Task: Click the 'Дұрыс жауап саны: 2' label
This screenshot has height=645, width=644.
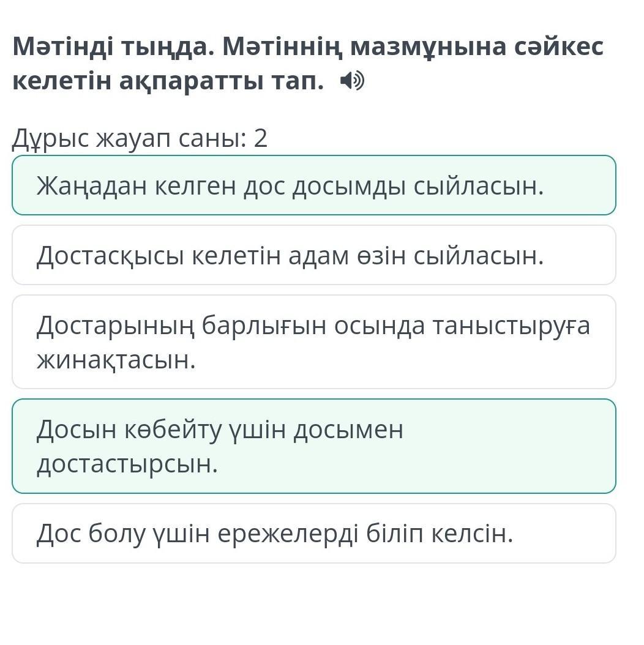Action: coord(140,138)
